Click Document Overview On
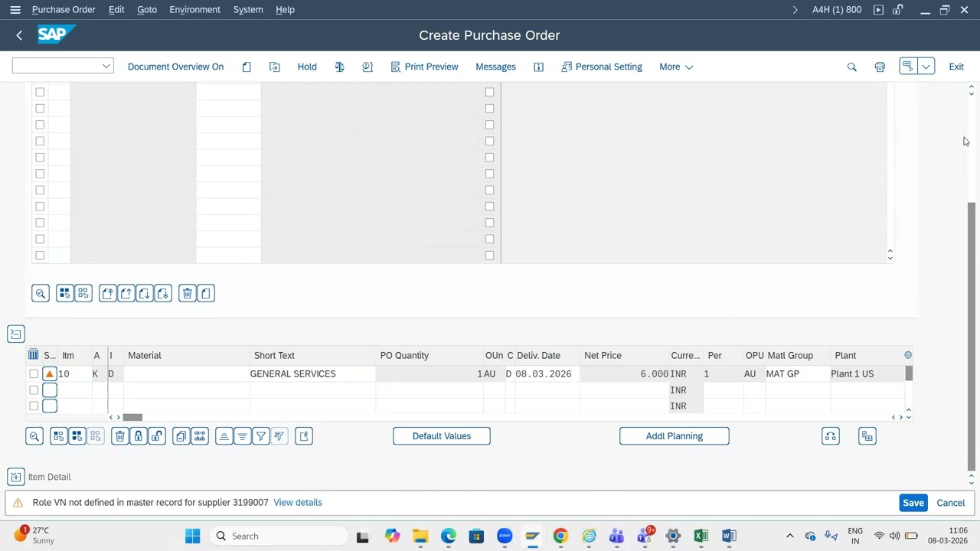Screen dimensions: 980x551 point(176,67)
